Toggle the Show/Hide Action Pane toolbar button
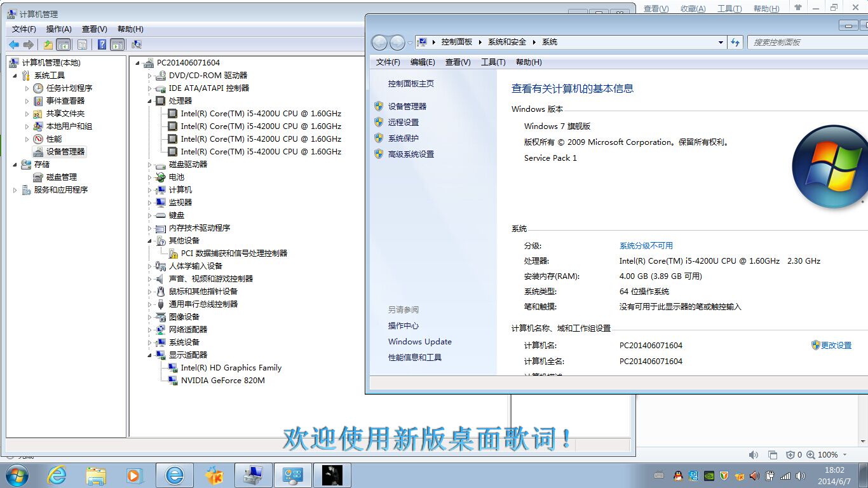 [x=117, y=44]
